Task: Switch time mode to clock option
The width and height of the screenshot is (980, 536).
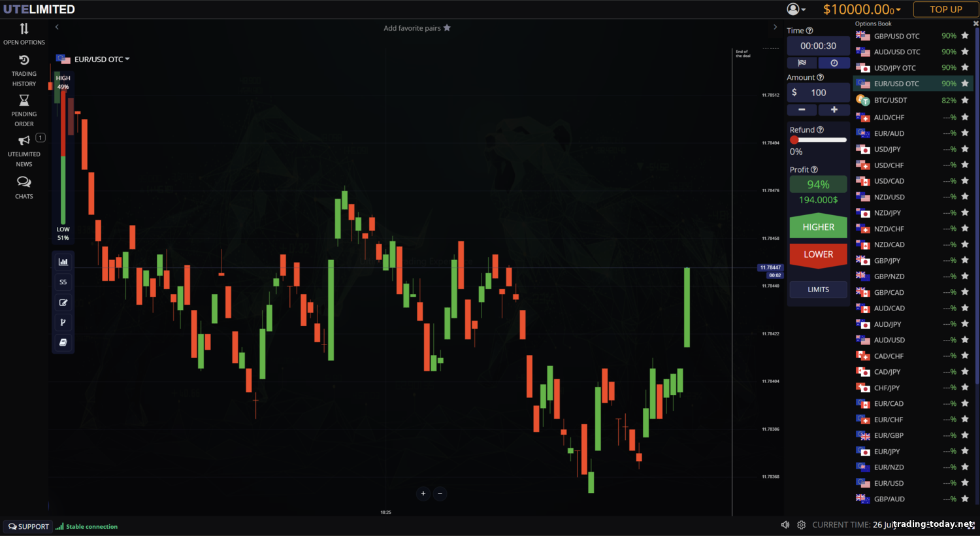Action: click(834, 63)
